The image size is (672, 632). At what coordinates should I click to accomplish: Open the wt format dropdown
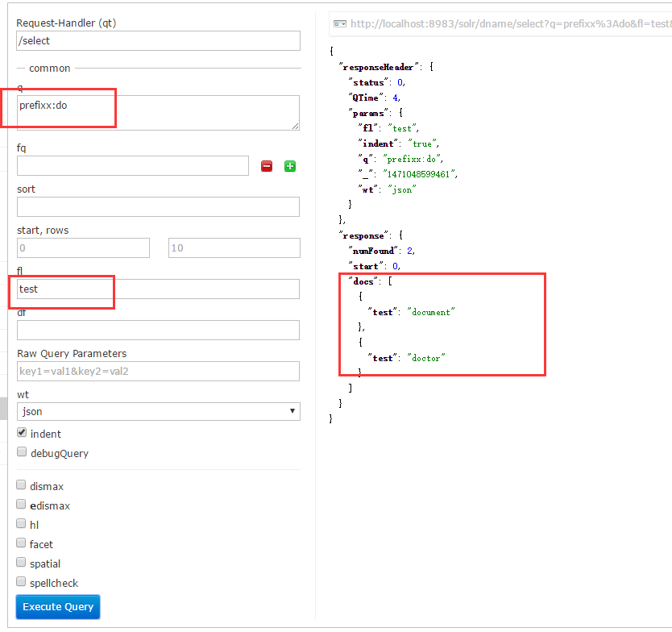pyautogui.click(x=158, y=411)
